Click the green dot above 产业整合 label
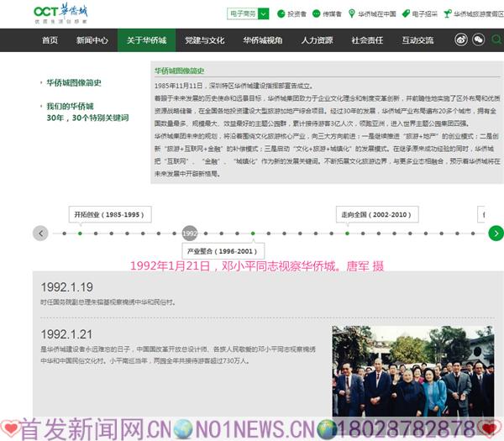The width and height of the screenshot is (504, 441). click(x=253, y=234)
